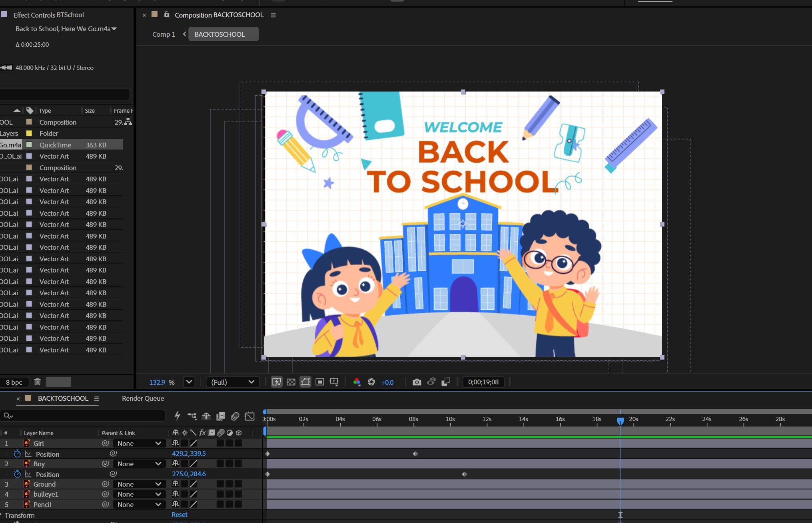Click the 8 bpc color depth button
812x523 pixels.
(x=14, y=382)
